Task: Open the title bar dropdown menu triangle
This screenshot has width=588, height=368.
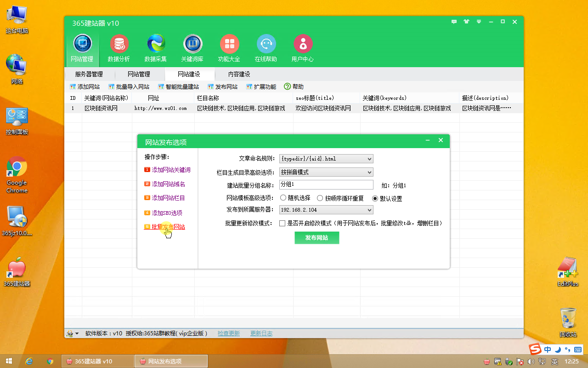Action: [479, 22]
